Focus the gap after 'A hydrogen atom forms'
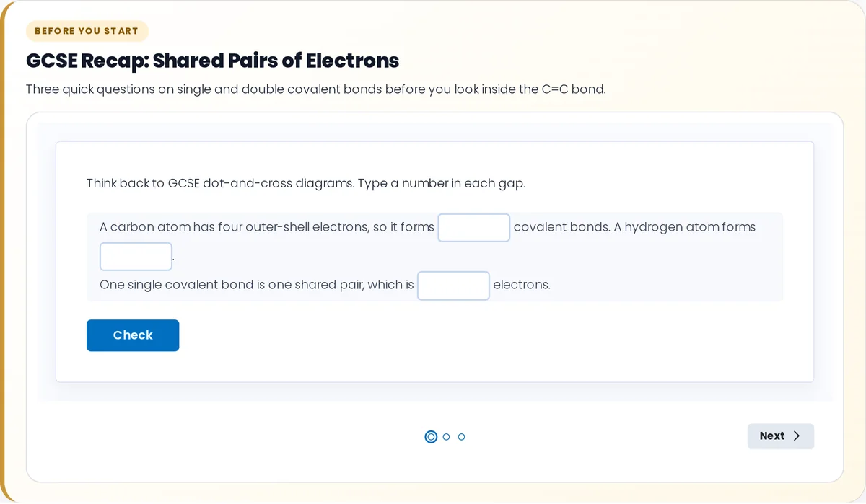Screen dimensions: 866x504 [136, 257]
